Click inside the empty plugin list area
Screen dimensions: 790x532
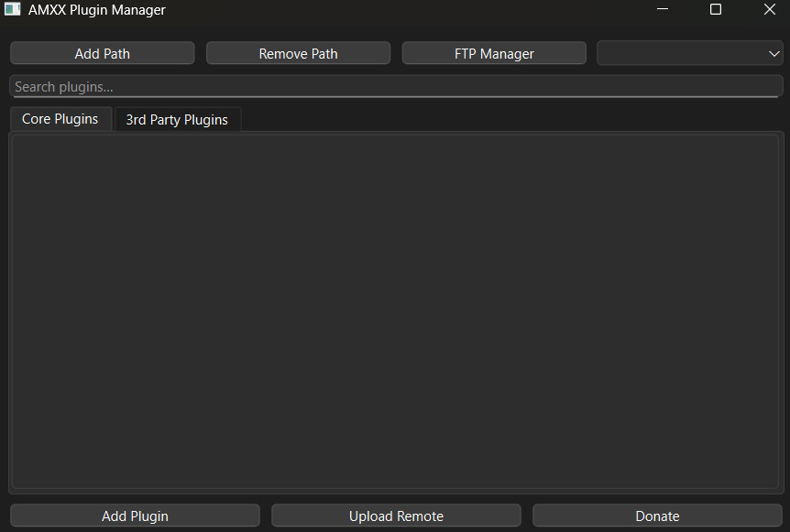click(x=394, y=311)
